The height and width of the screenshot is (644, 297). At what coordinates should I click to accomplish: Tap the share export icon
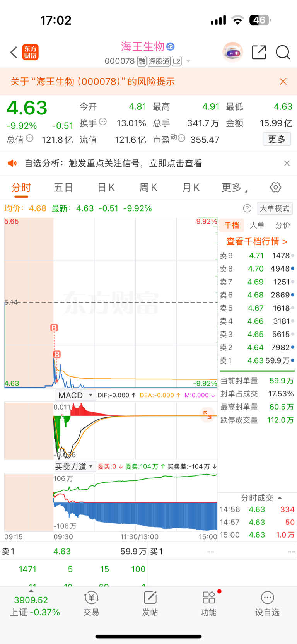point(259,52)
